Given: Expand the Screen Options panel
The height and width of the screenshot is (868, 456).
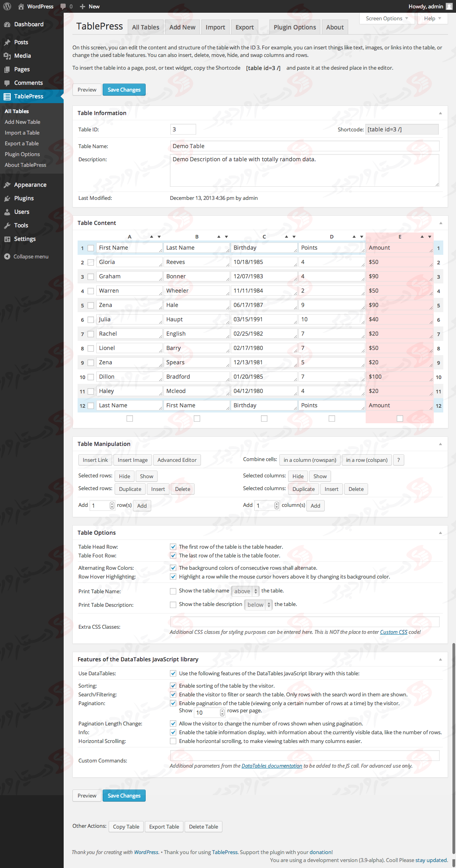Looking at the screenshot, I should coord(387,18).
